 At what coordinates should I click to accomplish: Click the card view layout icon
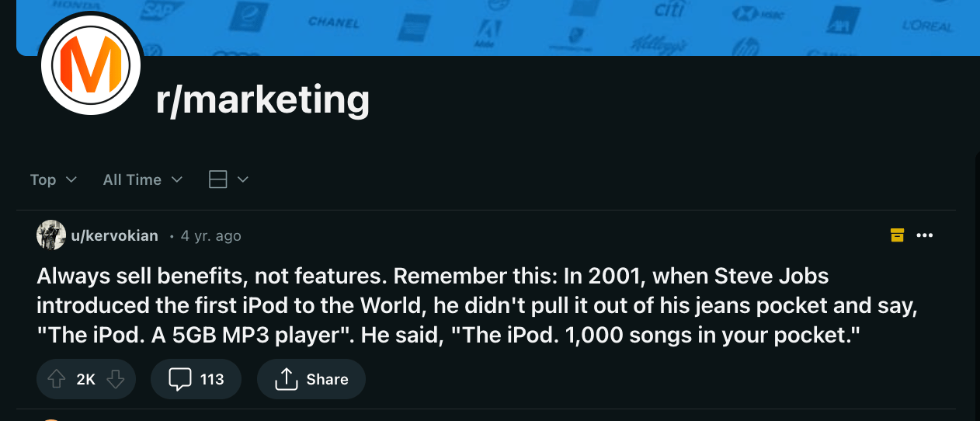tap(218, 179)
